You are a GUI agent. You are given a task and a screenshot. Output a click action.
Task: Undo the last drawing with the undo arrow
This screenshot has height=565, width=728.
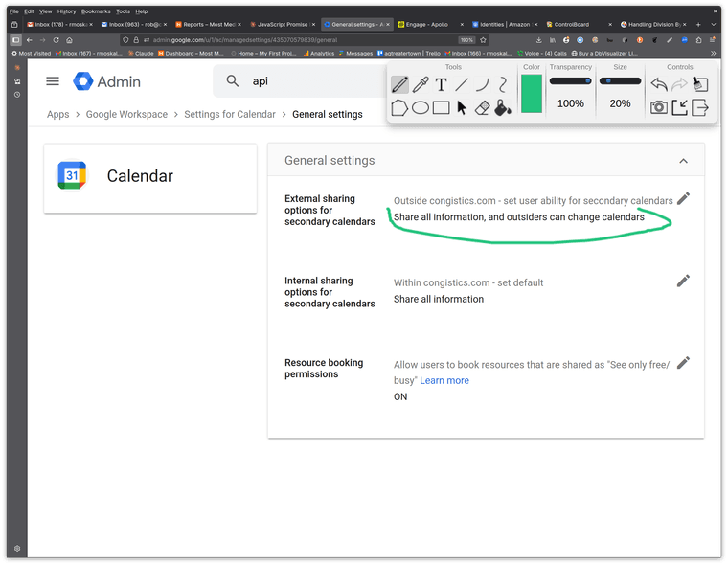click(x=659, y=84)
